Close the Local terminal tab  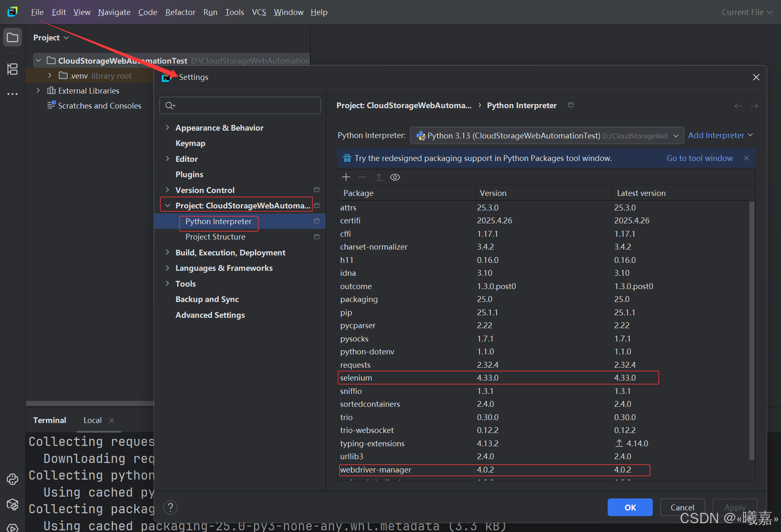pyautogui.click(x=112, y=421)
